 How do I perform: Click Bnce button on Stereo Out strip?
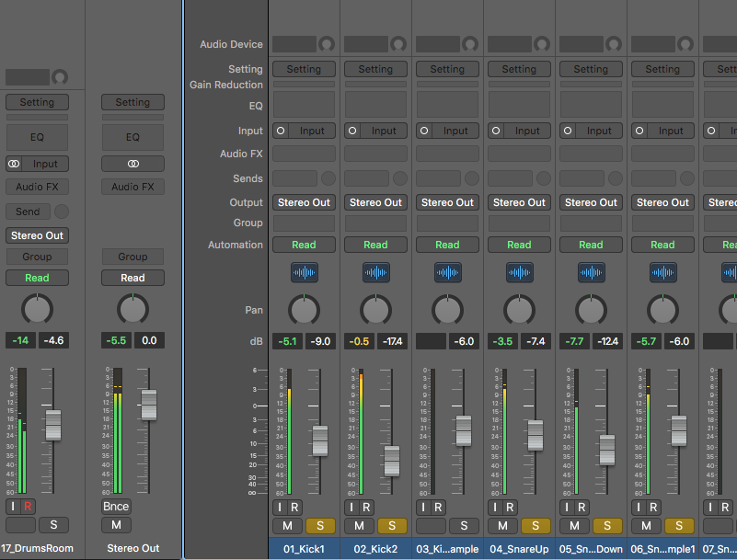[116, 507]
